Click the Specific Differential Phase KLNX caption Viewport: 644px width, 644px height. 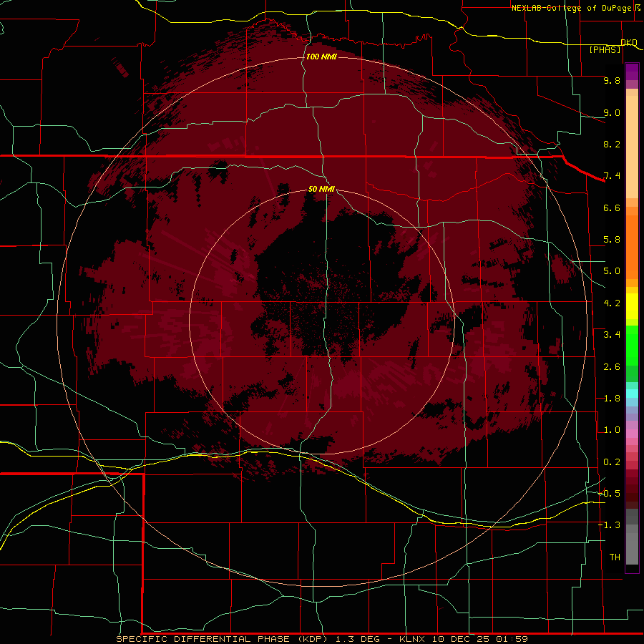[x=321, y=639]
